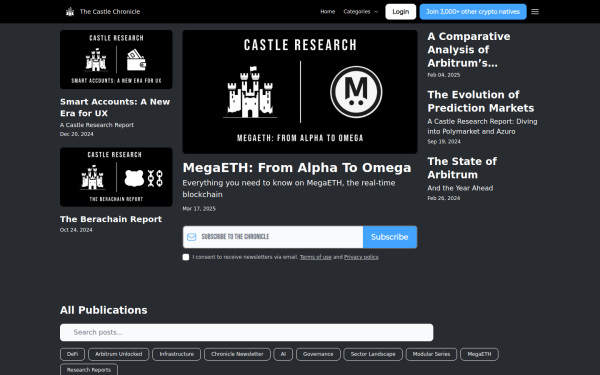Open The Berachain Report headline
The width and height of the screenshot is (600, 375).
coord(111,219)
